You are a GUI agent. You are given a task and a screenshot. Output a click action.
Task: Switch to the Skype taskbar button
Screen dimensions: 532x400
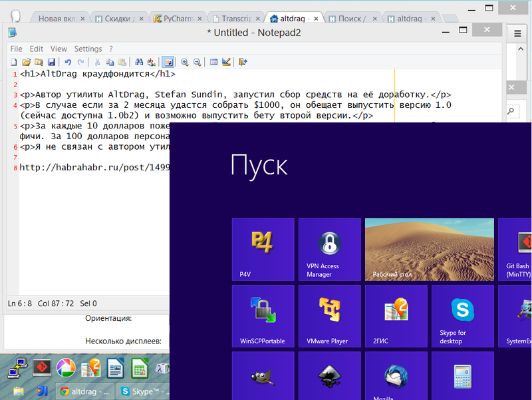pyautogui.click(x=143, y=391)
